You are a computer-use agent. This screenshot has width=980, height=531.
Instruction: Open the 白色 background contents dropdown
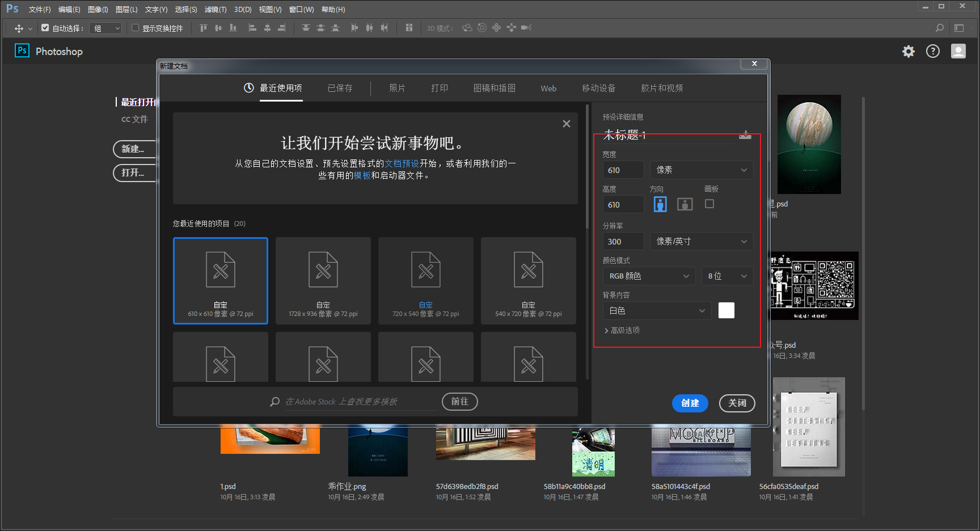click(657, 311)
